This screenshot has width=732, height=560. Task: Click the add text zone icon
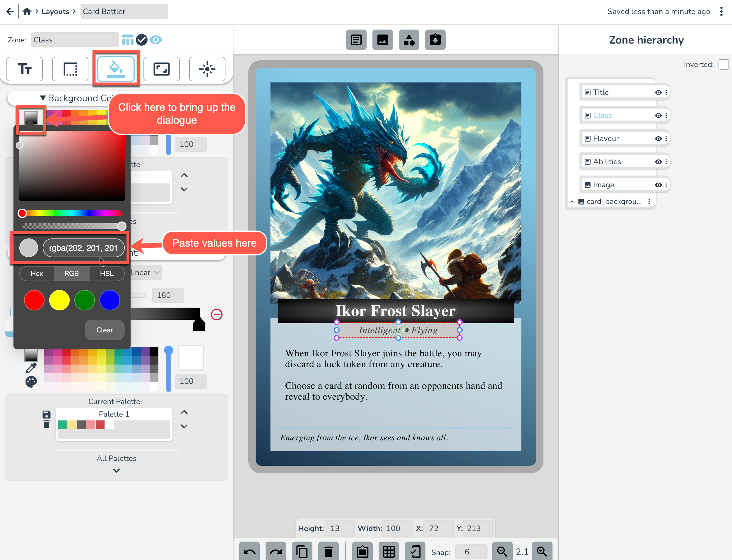[356, 40]
